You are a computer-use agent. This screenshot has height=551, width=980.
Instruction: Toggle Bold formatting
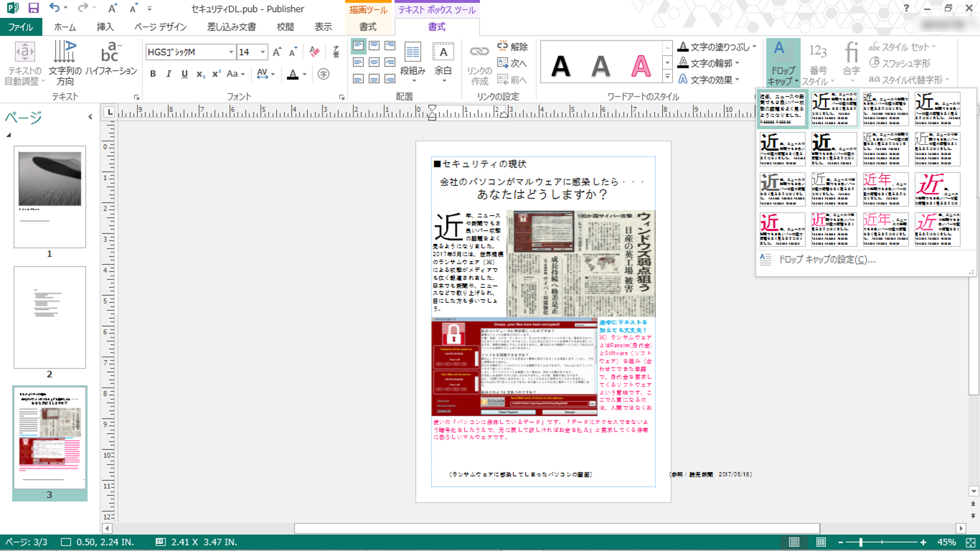tap(153, 74)
